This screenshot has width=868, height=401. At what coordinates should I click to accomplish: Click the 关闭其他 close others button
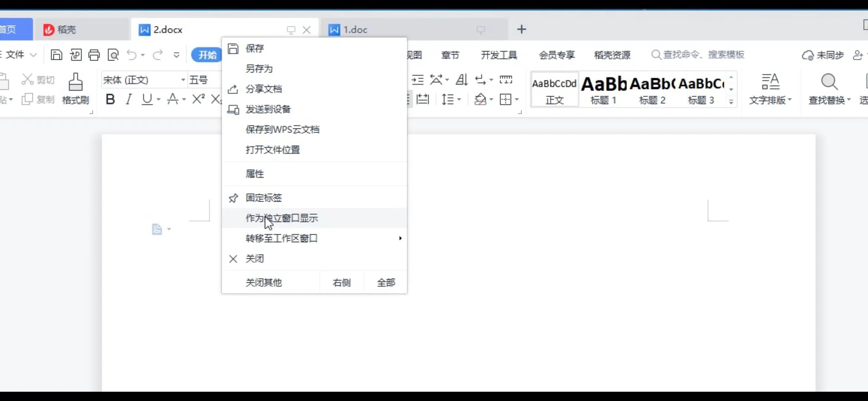click(263, 282)
